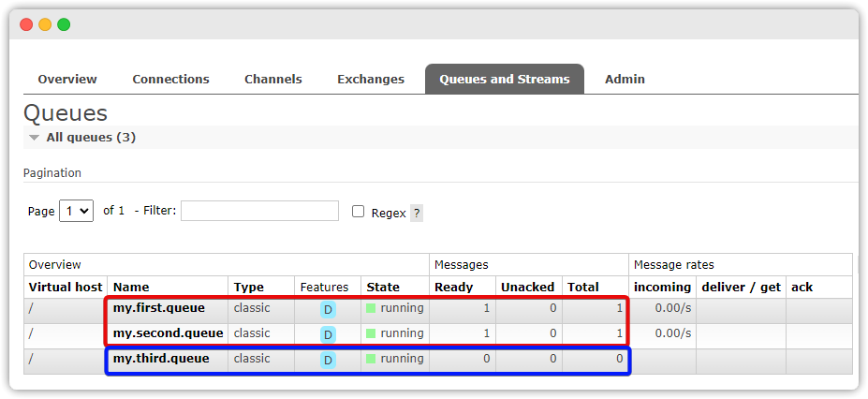Click the green running state icon of my.third.queue

pos(371,359)
